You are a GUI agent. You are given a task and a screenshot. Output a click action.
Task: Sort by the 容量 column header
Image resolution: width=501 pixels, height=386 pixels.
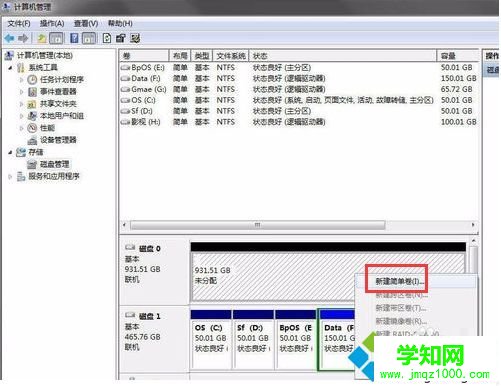(458, 56)
